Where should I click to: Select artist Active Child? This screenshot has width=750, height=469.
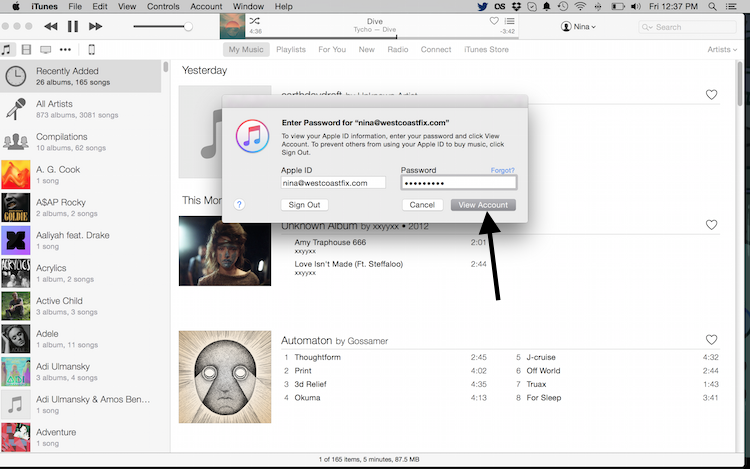81,306
